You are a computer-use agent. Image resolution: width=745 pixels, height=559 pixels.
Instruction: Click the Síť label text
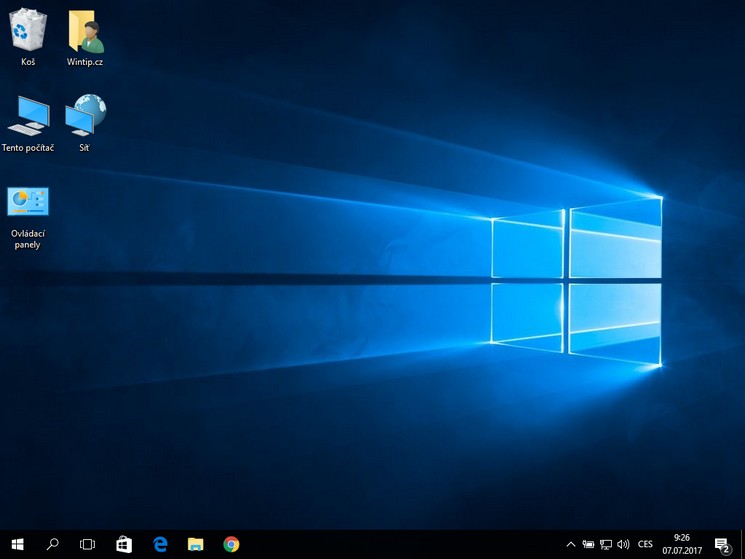(85, 148)
